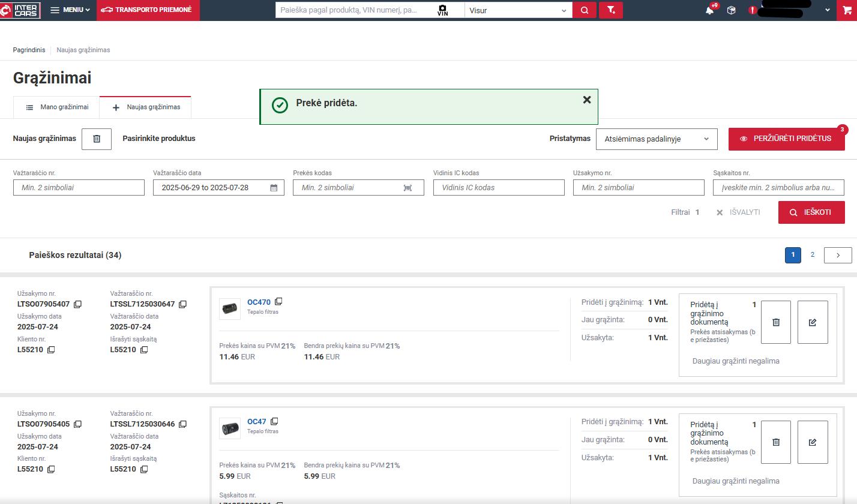Copy Kliento nr. L55210 for order LTSO07905407

(51, 350)
